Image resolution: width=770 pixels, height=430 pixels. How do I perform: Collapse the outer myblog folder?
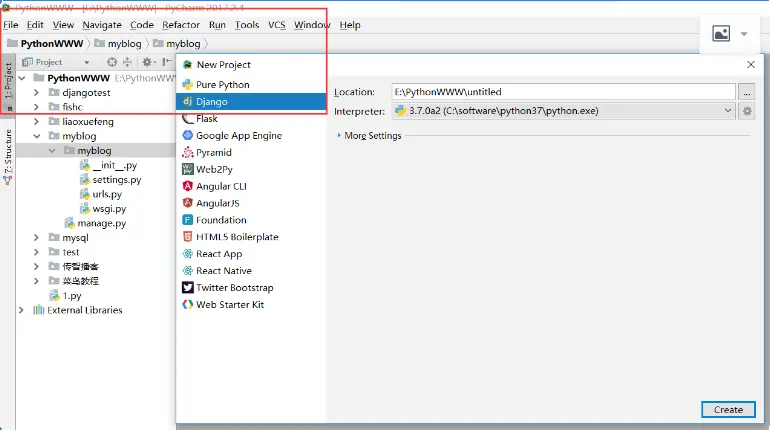click(36, 136)
